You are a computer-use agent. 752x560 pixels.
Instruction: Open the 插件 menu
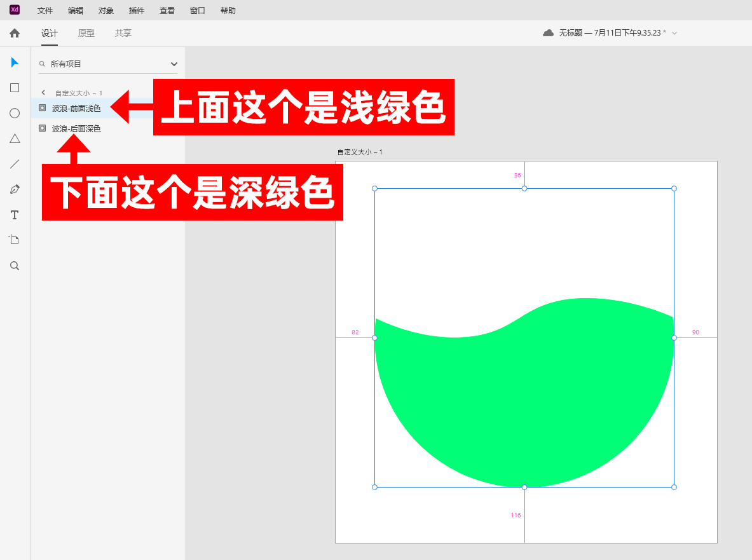click(137, 11)
